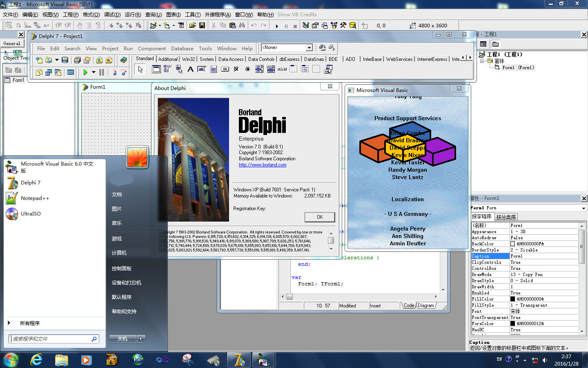Open the www.borland.com link
The width and height of the screenshot is (588, 368).
tap(263, 165)
